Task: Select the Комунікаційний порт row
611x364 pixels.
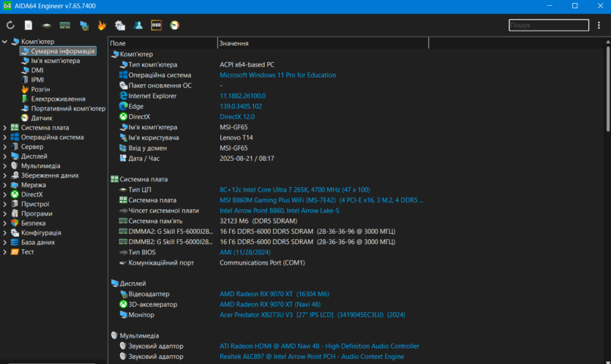Action: coord(269,263)
